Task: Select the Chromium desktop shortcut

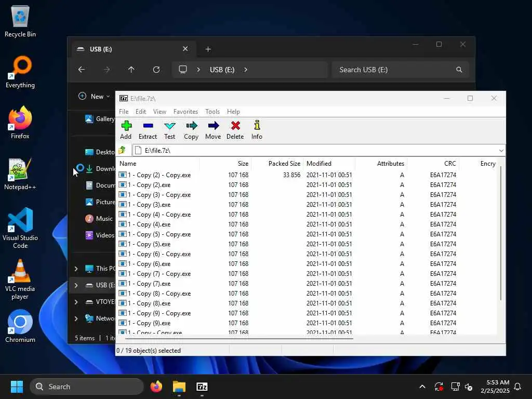Action: pyautogui.click(x=20, y=326)
